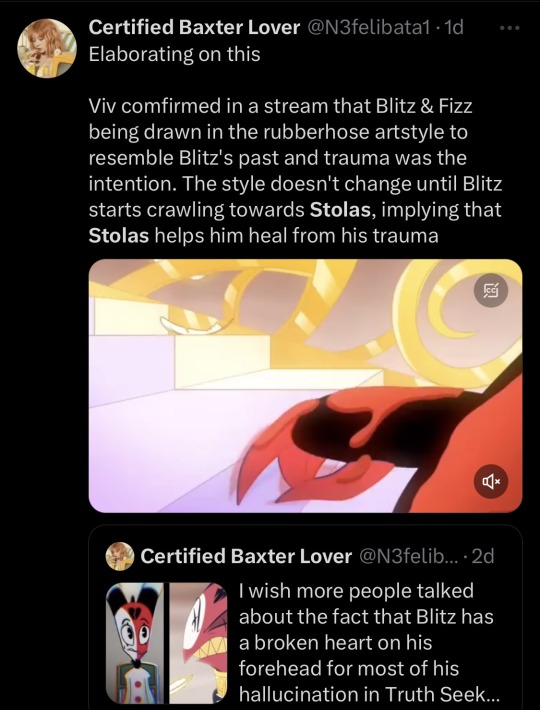This screenshot has height=710, width=540.
Task: Toggle the video mute speaker icon
Action: pyautogui.click(x=491, y=481)
